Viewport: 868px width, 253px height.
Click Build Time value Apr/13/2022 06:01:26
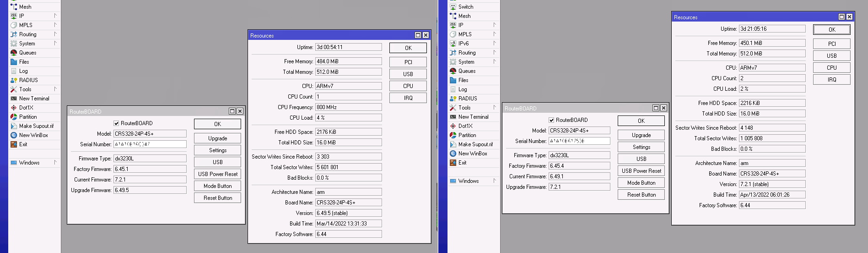772,195
